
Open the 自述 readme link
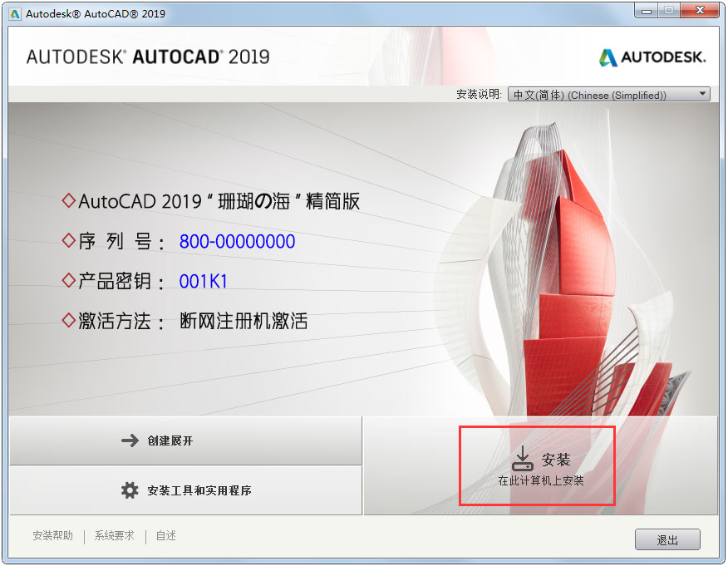165,536
